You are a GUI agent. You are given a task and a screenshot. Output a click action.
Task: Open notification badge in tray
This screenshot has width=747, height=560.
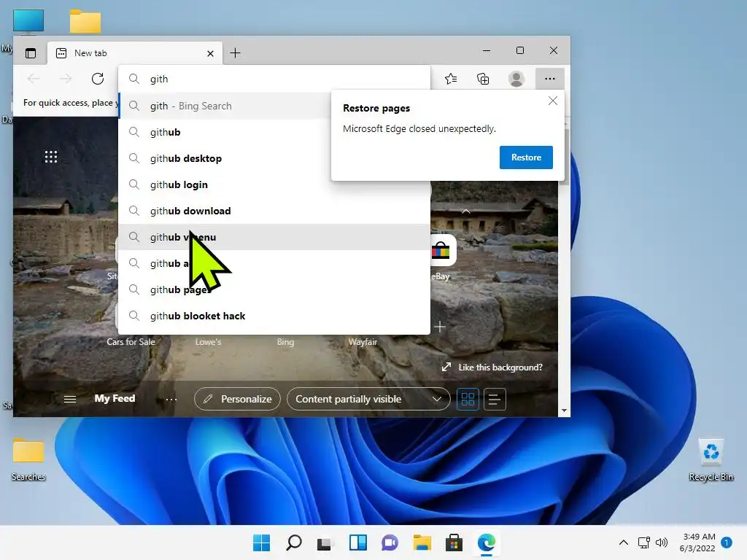tap(727, 542)
